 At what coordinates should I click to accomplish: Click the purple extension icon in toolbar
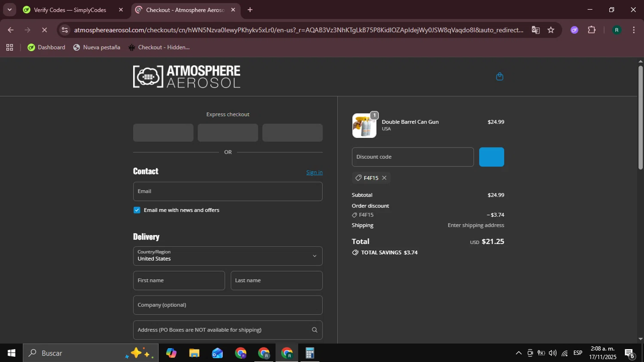(574, 30)
